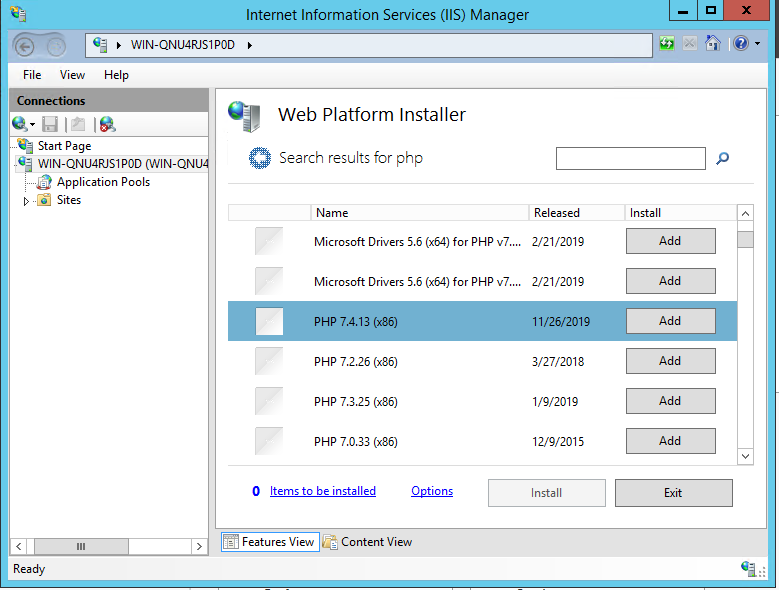Select the PHP 7.3.25 (x86) row
Viewport: 779px width, 590px height.
pos(482,401)
